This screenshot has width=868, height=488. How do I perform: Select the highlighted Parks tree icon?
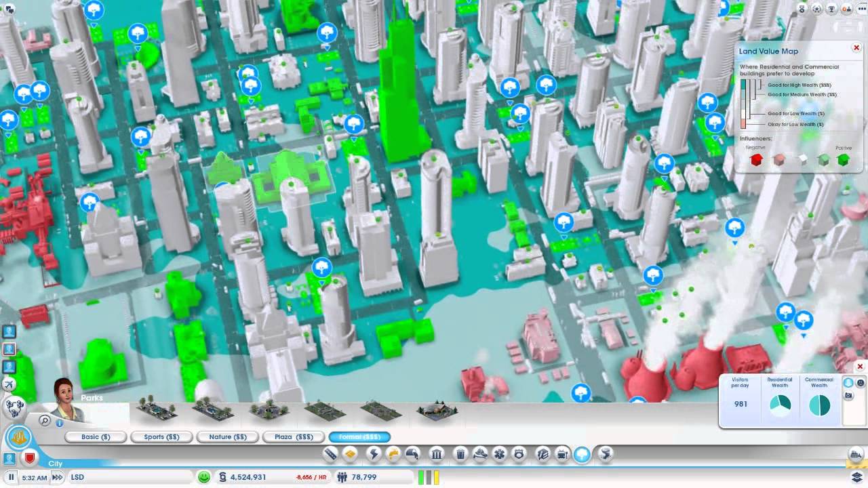583,453
